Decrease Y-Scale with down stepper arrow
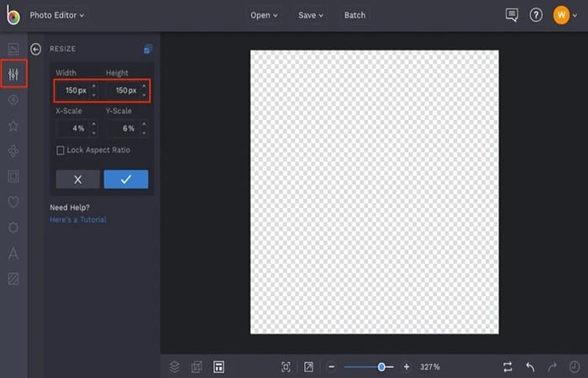Viewport: 588px width, 378px height. pos(144,133)
